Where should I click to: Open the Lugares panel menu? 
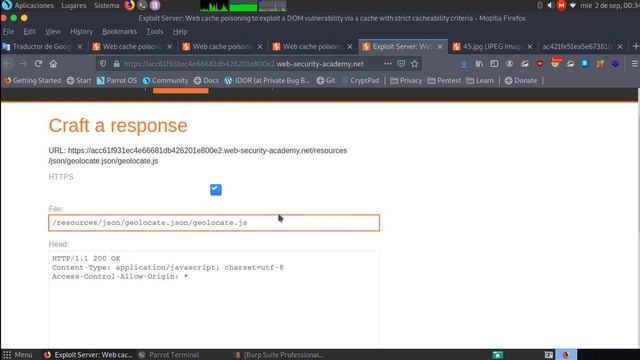pos(74,5)
